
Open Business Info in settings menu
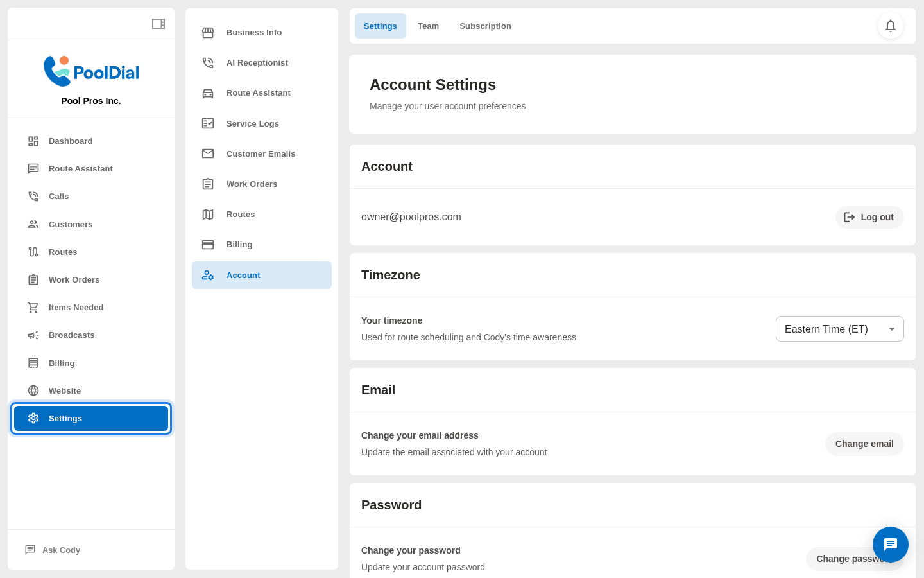pyautogui.click(x=253, y=32)
